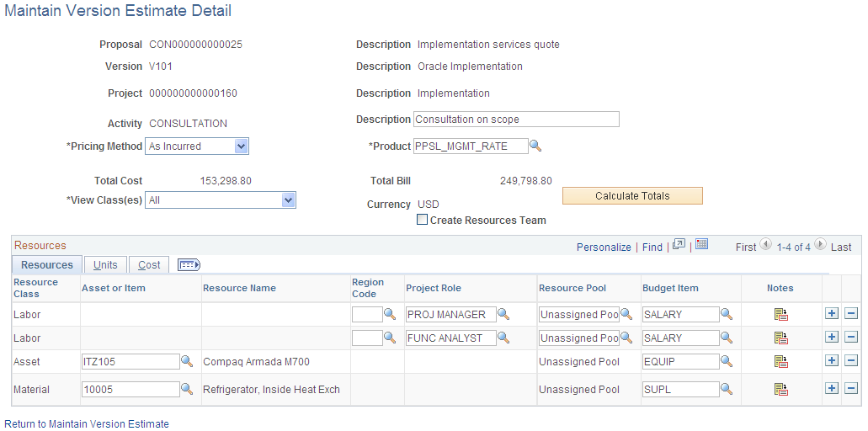Click Calculate Totals button
Screen dimensions: 868x431
click(633, 196)
